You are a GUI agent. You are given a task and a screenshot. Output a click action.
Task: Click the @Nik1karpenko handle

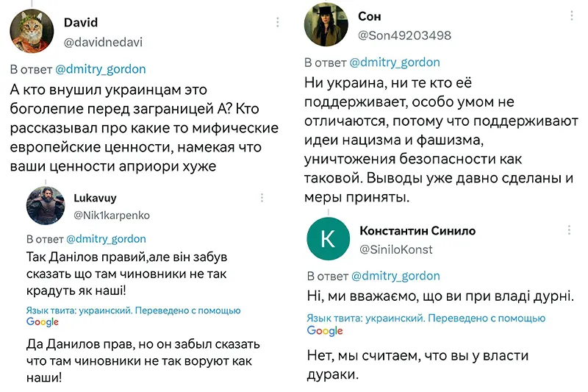coord(112,215)
